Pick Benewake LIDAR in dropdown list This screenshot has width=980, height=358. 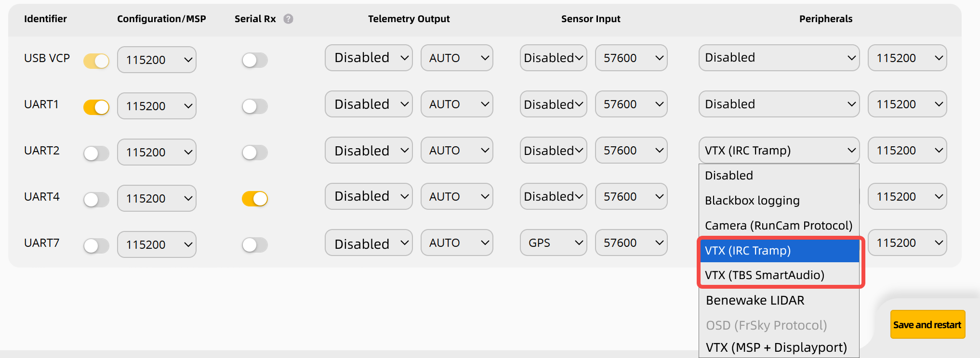coord(755,300)
